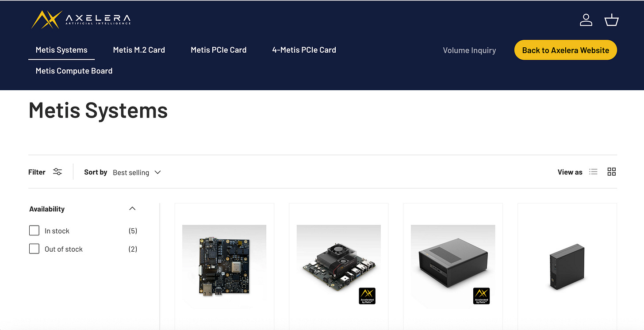
Task: Open the Metis Compute Board menu item
Action: [x=74, y=71]
